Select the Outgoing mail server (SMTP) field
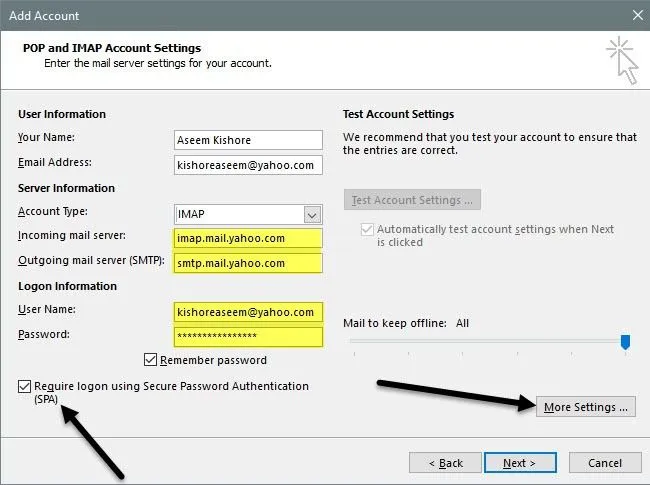Image resolution: width=650 pixels, height=485 pixels. click(248, 263)
